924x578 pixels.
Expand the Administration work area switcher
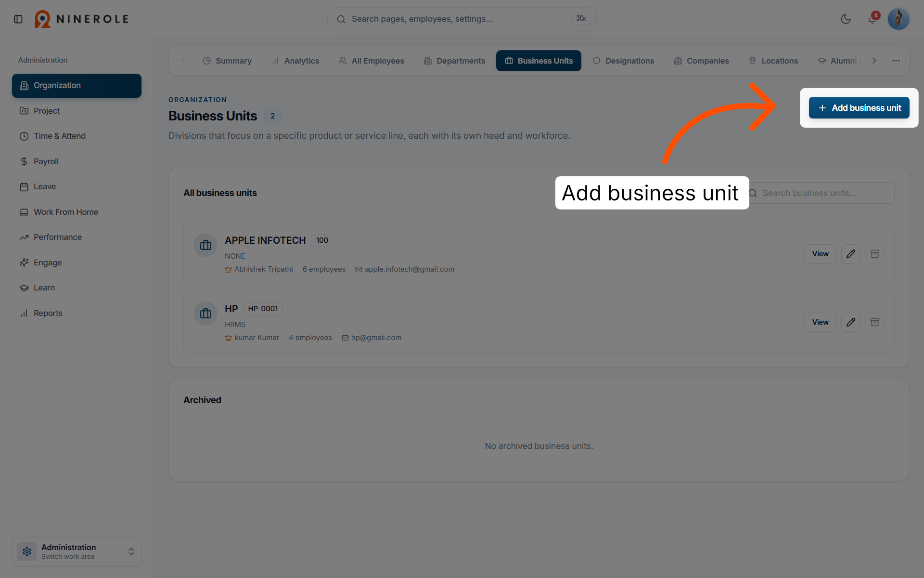pyautogui.click(x=77, y=552)
